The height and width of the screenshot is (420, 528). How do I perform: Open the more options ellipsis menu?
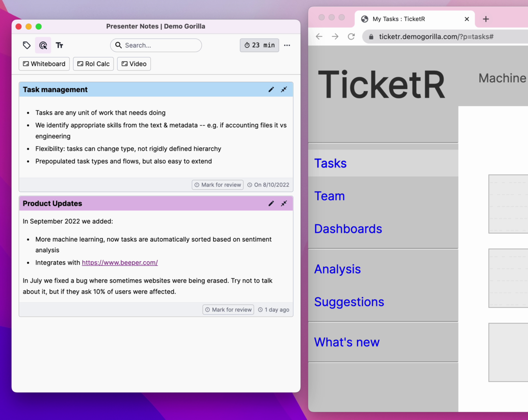(x=287, y=45)
